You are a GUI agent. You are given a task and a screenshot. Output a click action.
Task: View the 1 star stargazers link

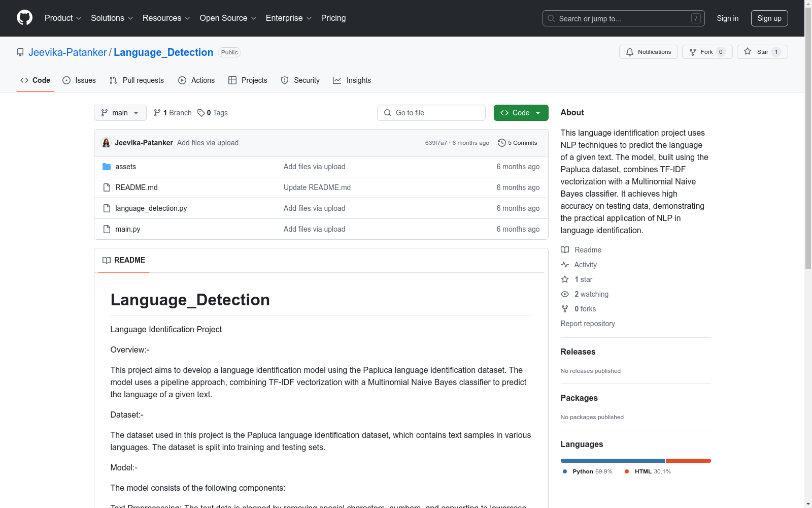[577, 279]
